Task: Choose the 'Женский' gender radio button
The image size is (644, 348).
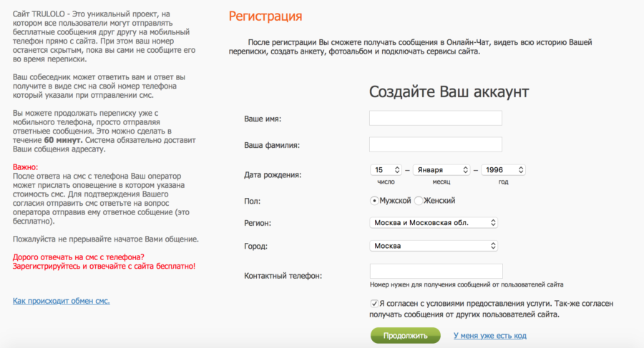Action: point(419,201)
